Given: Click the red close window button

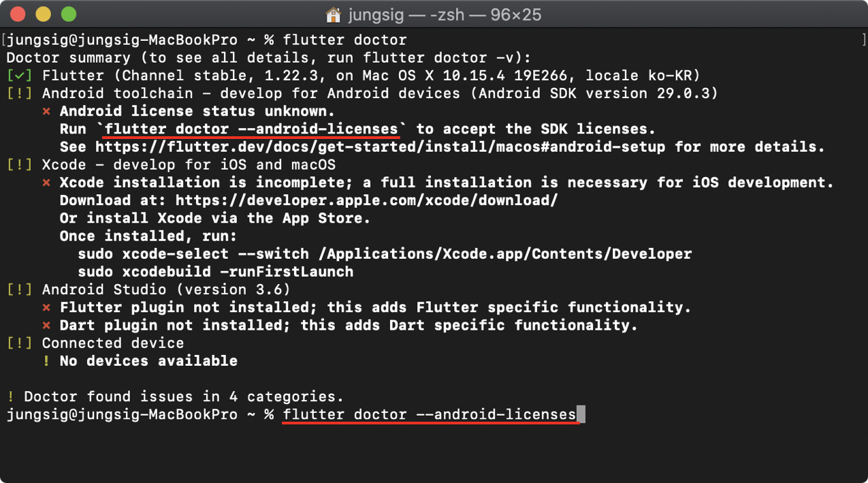Looking at the screenshot, I should [18, 14].
